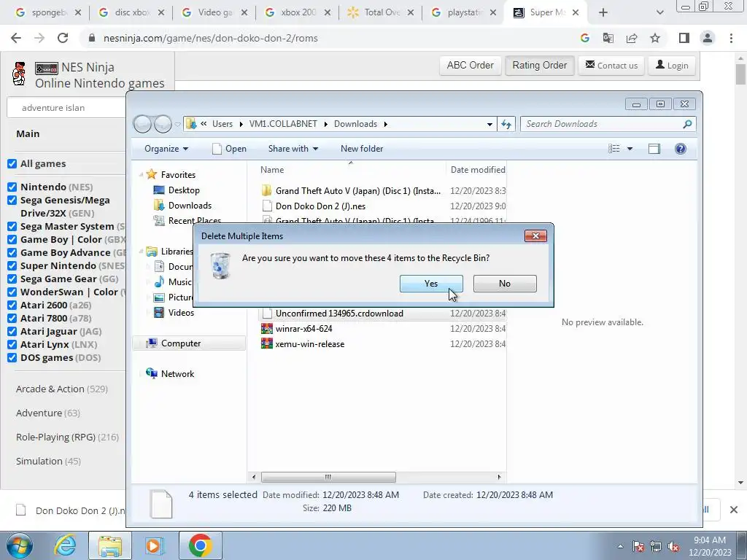This screenshot has width=747, height=560.
Task: Toggle DOS games checkbox
Action: click(12, 357)
